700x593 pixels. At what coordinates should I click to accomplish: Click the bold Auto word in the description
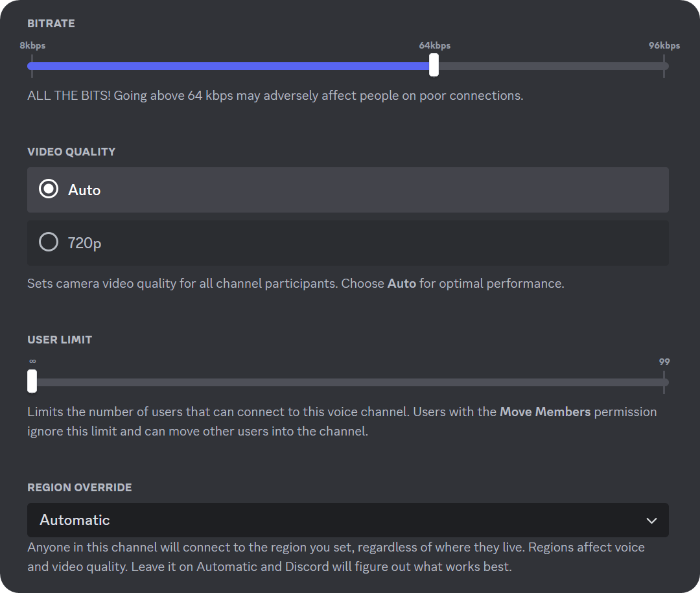point(400,283)
